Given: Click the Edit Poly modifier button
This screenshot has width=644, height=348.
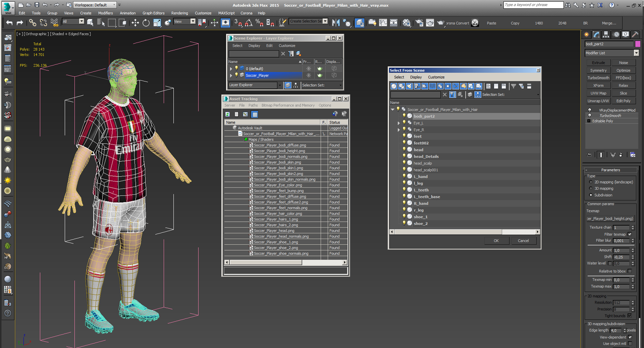Looking at the screenshot, I should 623,101.
